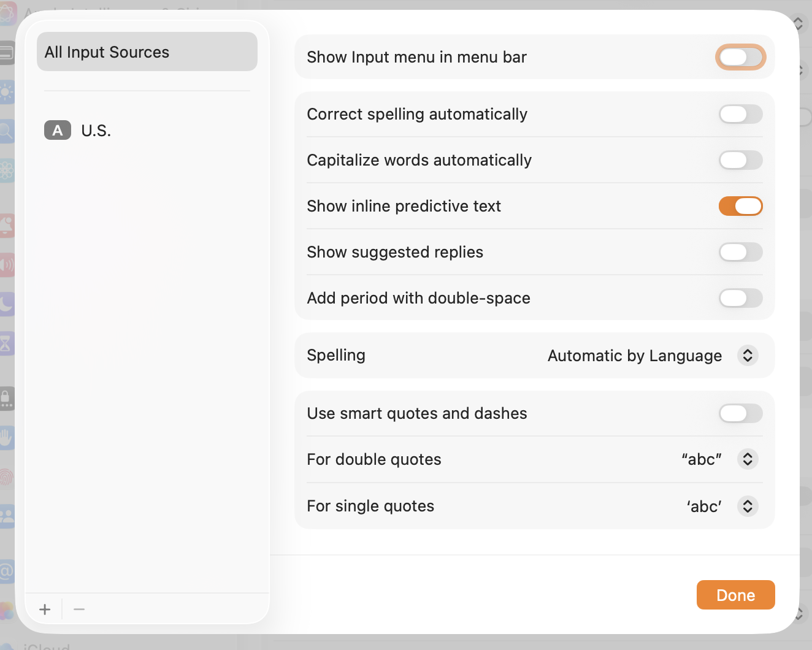This screenshot has height=650, width=812.
Task: Click the Spelling row label
Action: (x=336, y=356)
